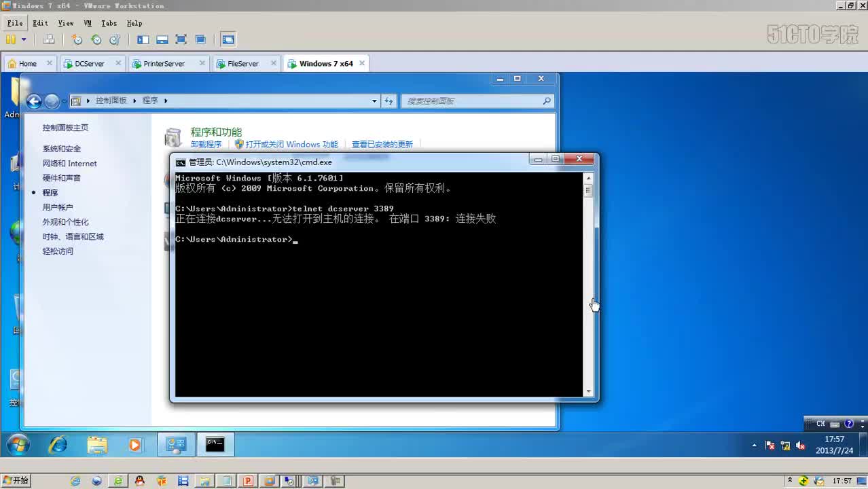The image size is (868, 489).
Task: Toggle the console view toolbar icon
Action: pos(228,39)
